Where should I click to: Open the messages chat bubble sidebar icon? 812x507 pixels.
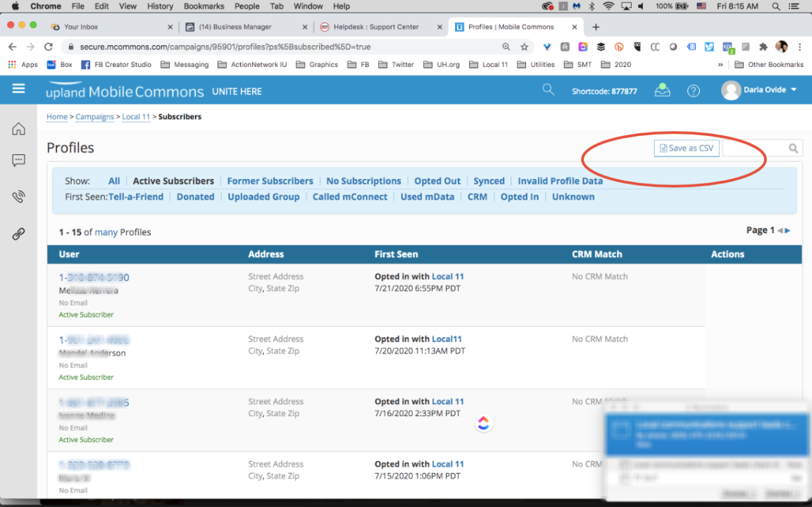pos(18,161)
